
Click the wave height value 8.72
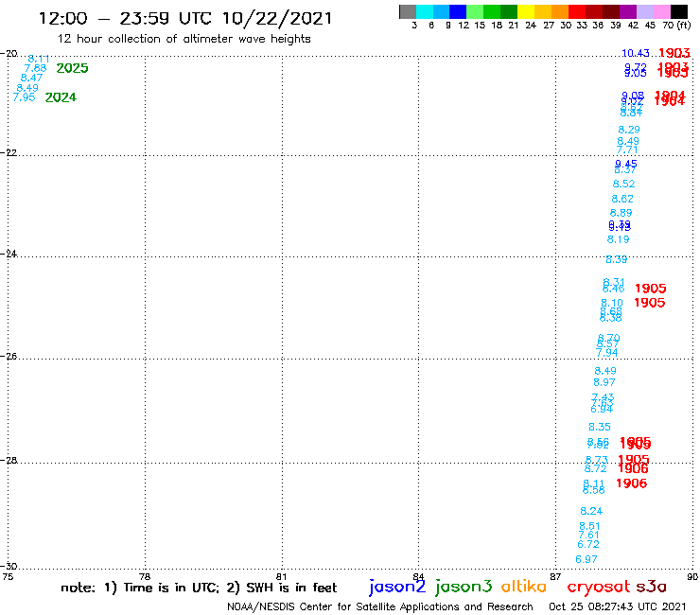click(x=596, y=468)
